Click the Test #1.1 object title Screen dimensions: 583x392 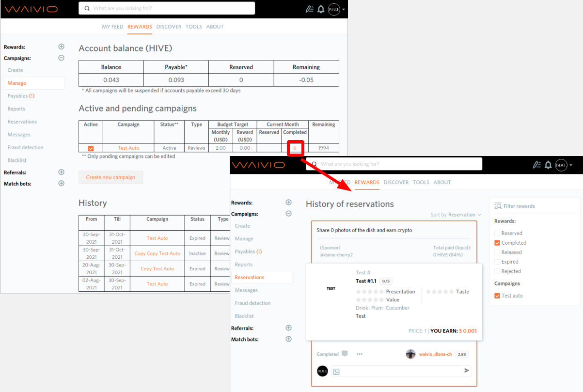(366, 281)
